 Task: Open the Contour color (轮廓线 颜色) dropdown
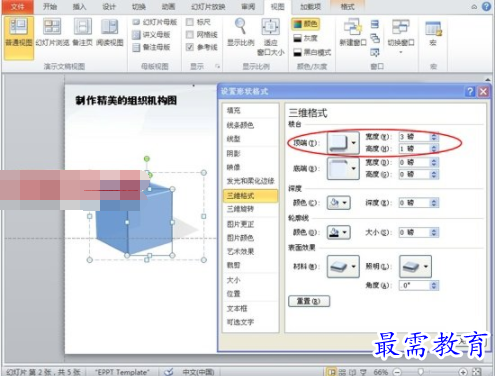pyautogui.click(x=339, y=232)
